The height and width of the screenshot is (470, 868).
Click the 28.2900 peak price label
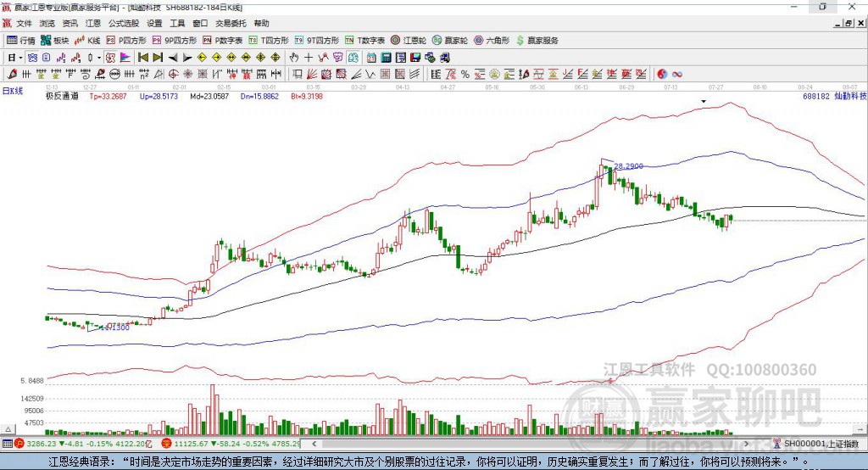tap(628, 165)
